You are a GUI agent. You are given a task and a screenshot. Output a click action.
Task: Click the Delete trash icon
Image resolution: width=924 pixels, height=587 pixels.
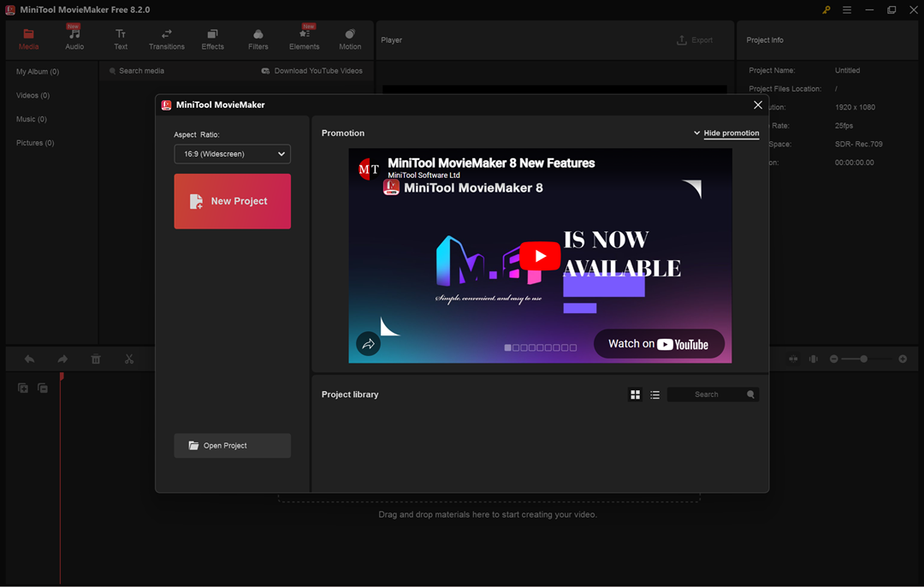[x=96, y=359]
